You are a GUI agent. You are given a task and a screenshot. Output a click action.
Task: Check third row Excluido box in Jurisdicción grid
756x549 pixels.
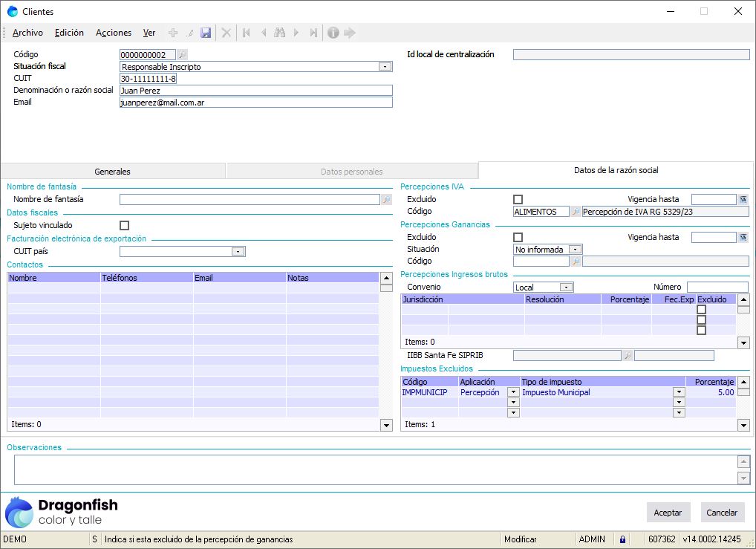702,331
